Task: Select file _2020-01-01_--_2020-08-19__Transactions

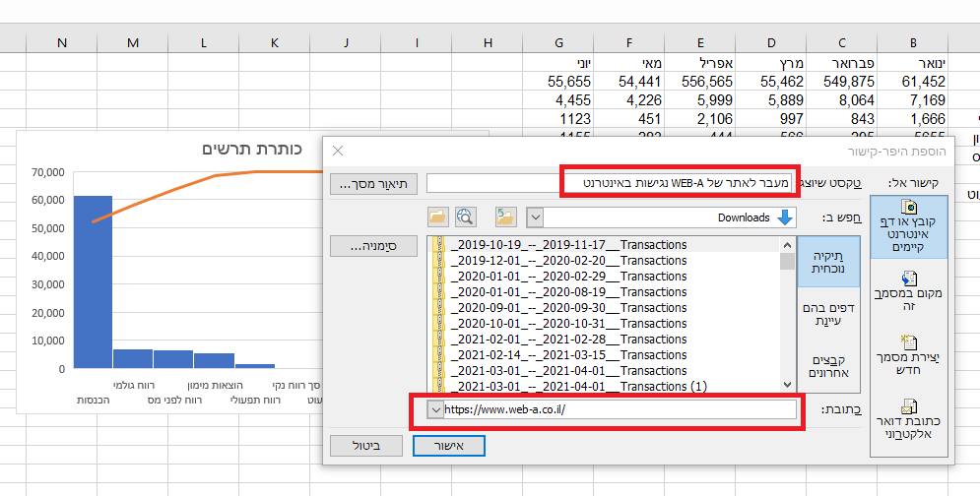Action: point(568,291)
